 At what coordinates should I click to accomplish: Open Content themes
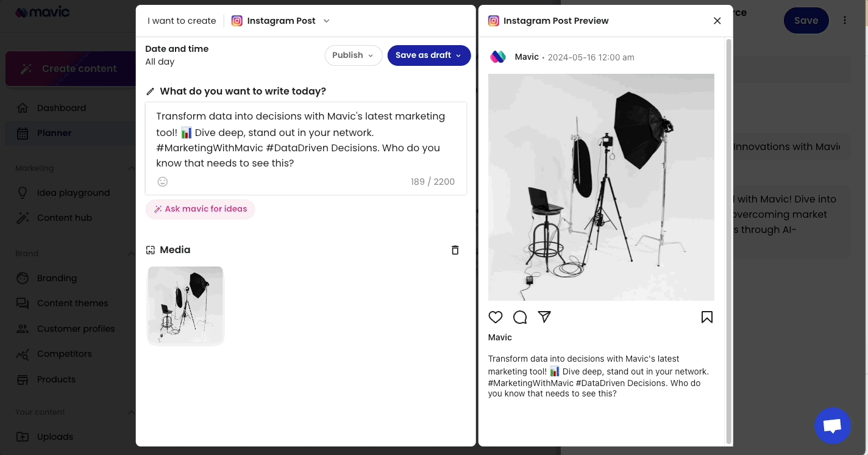coord(73,303)
